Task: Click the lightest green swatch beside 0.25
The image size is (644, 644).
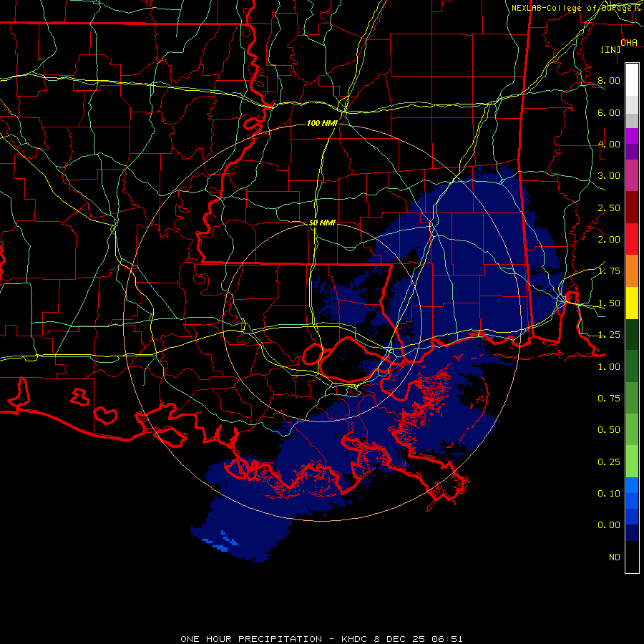Action: 632,462
